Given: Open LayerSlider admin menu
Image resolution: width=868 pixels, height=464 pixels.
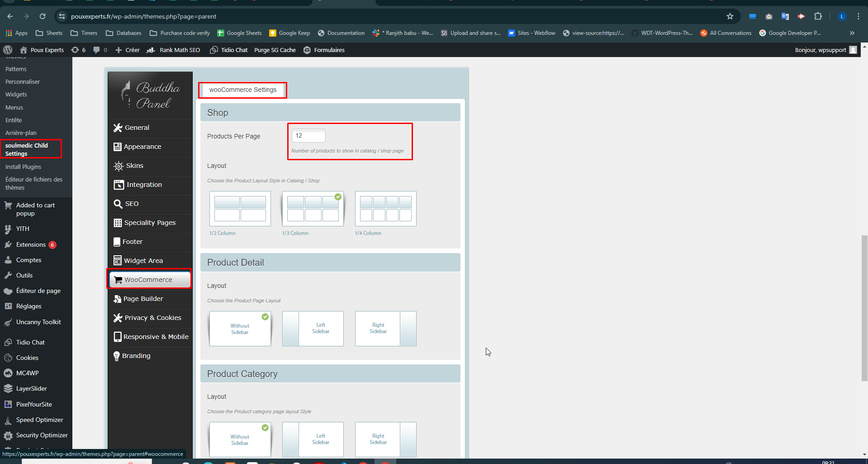Looking at the screenshot, I should pyautogui.click(x=31, y=388).
